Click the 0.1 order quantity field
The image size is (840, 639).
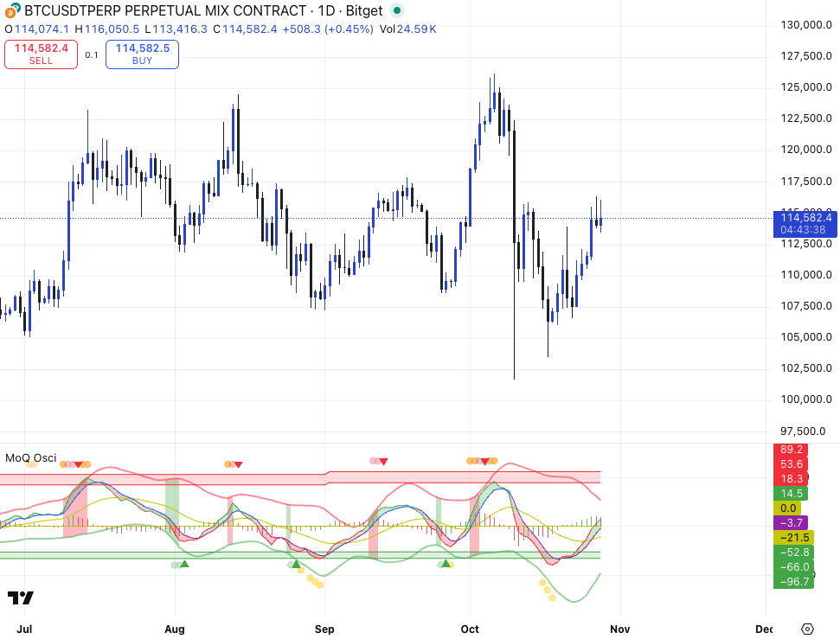click(92, 54)
